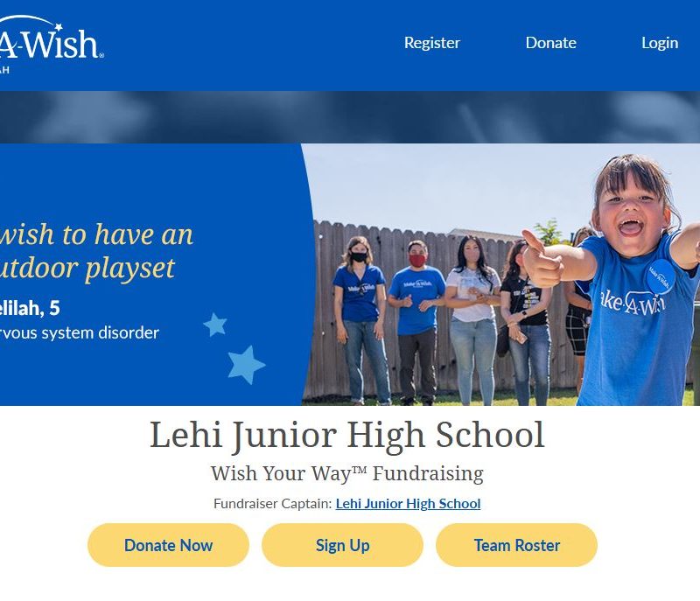The height and width of the screenshot is (601, 700).
Task: Click the large light-blue star graphic
Action: click(x=246, y=365)
